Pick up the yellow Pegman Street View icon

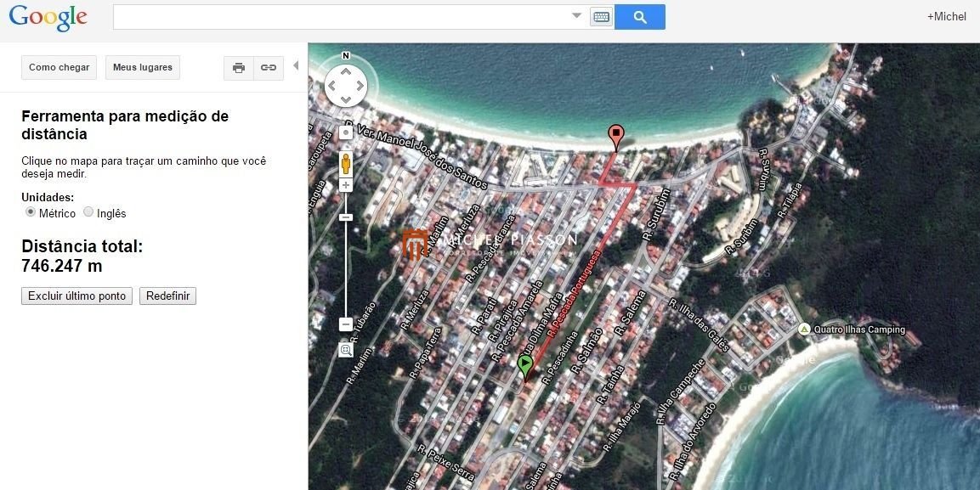[x=346, y=162]
